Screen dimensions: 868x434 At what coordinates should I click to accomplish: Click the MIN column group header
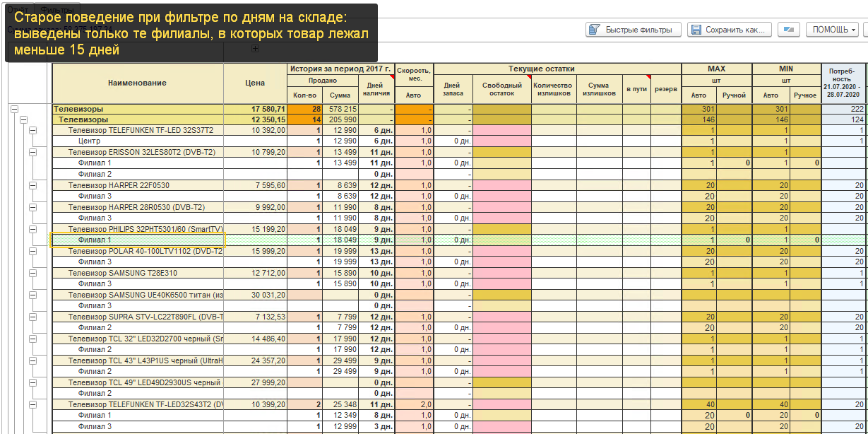[x=786, y=69]
